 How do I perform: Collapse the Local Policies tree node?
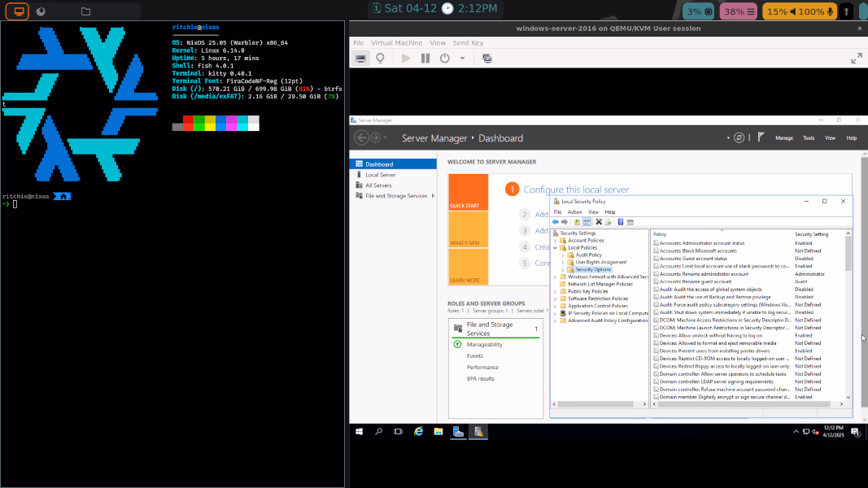[x=556, y=248]
